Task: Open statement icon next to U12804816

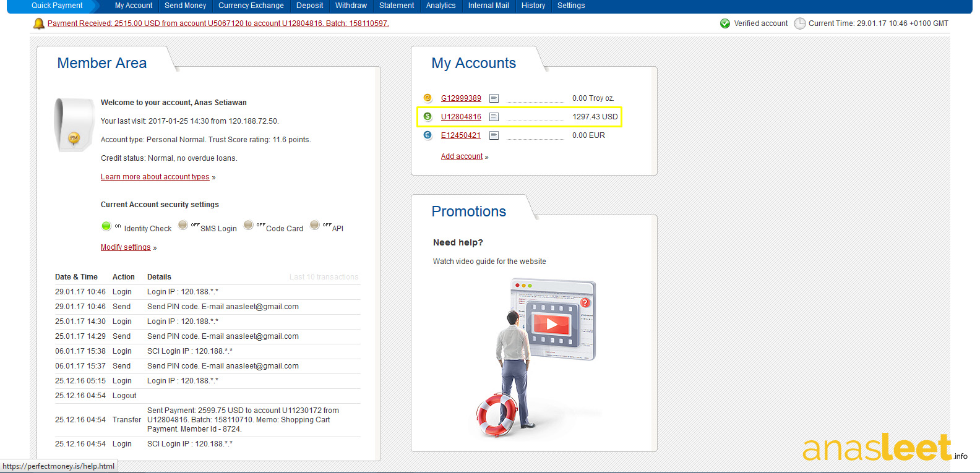Action: (494, 117)
